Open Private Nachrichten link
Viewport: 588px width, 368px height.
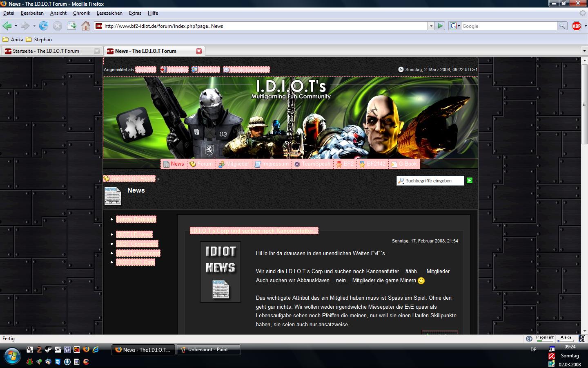[x=246, y=70]
